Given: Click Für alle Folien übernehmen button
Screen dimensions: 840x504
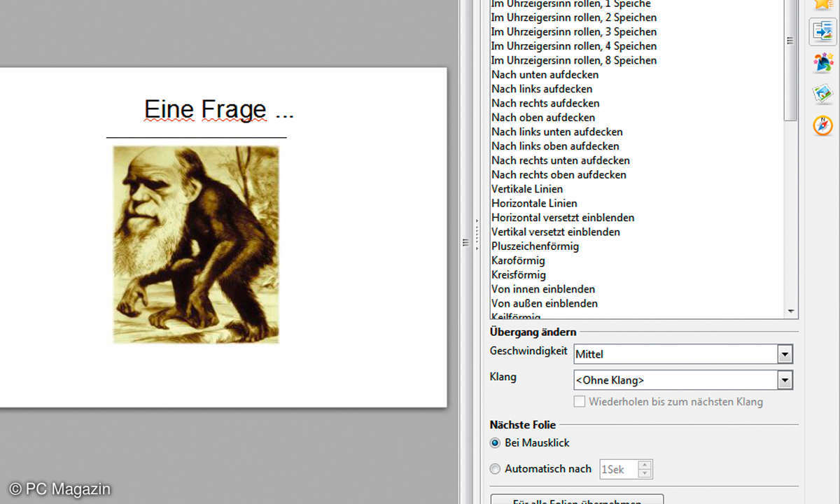Looking at the screenshot, I should pos(577,500).
